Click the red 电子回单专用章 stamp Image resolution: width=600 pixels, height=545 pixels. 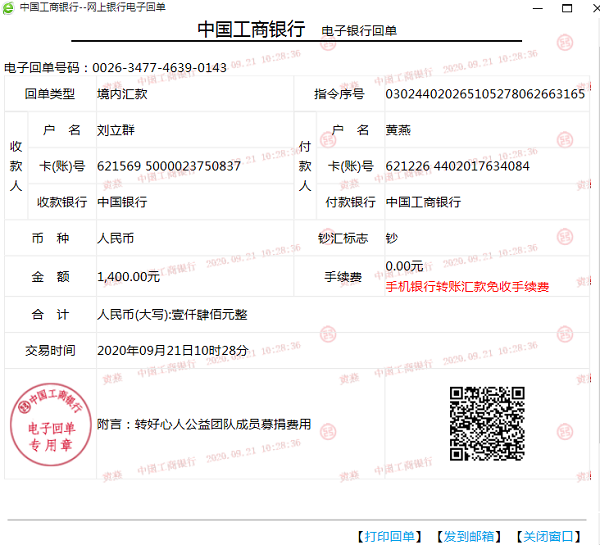pyautogui.click(x=51, y=424)
